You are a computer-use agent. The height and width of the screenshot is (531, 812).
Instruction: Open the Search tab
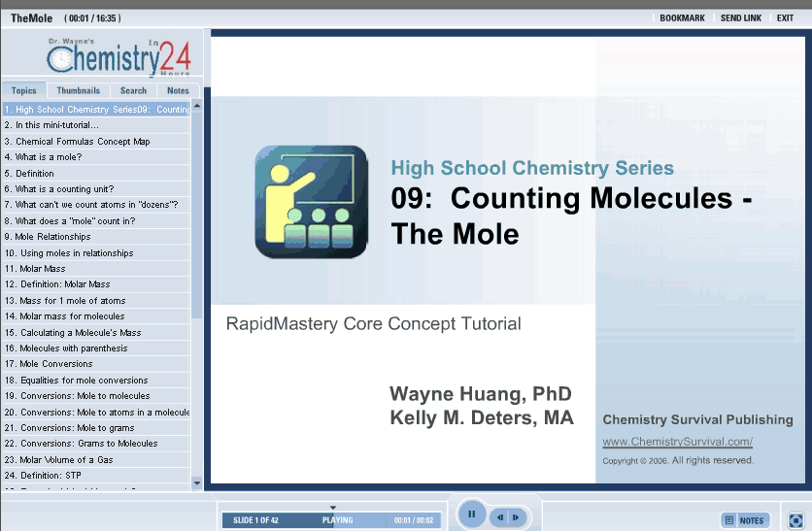133,90
